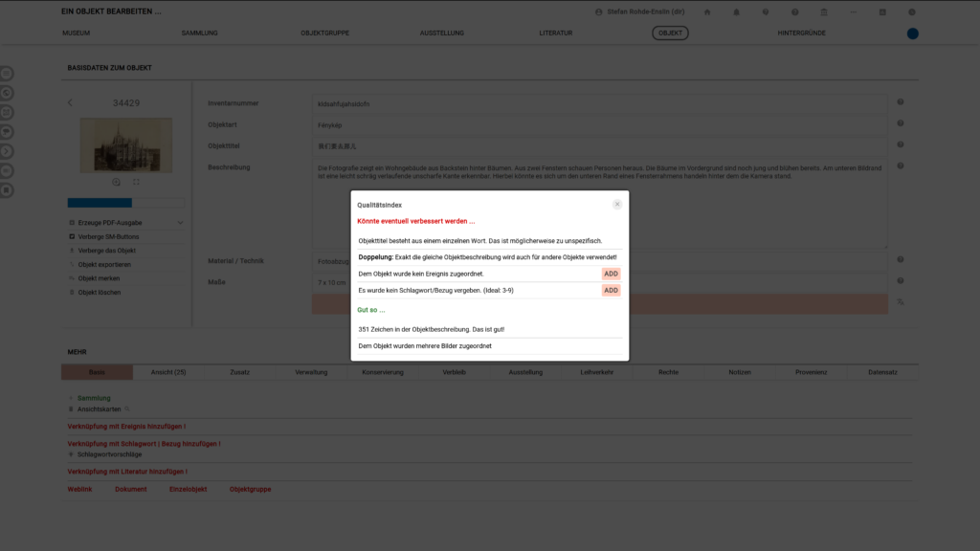Close the Qualitätsindex dialog
The width and height of the screenshot is (980, 551).
tap(617, 205)
